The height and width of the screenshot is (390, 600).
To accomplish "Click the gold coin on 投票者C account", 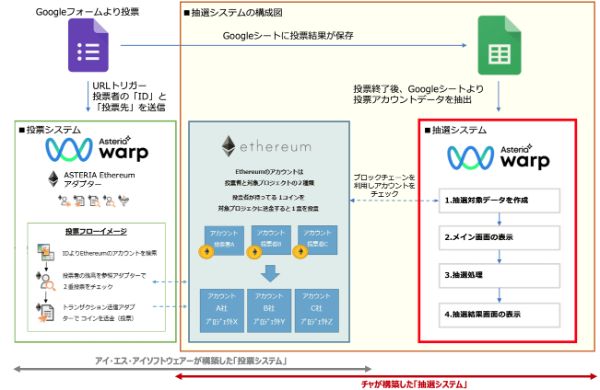I will click(x=300, y=251).
